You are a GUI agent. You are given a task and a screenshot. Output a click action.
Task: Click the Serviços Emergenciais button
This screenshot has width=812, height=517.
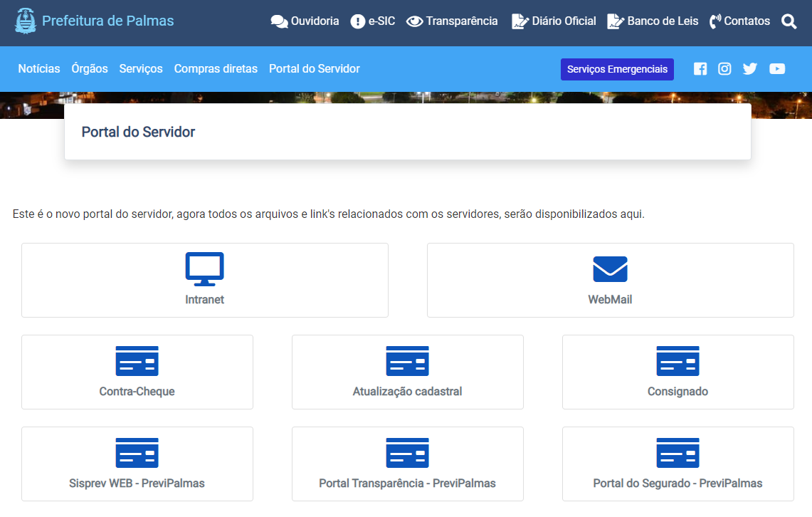(x=617, y=69)
